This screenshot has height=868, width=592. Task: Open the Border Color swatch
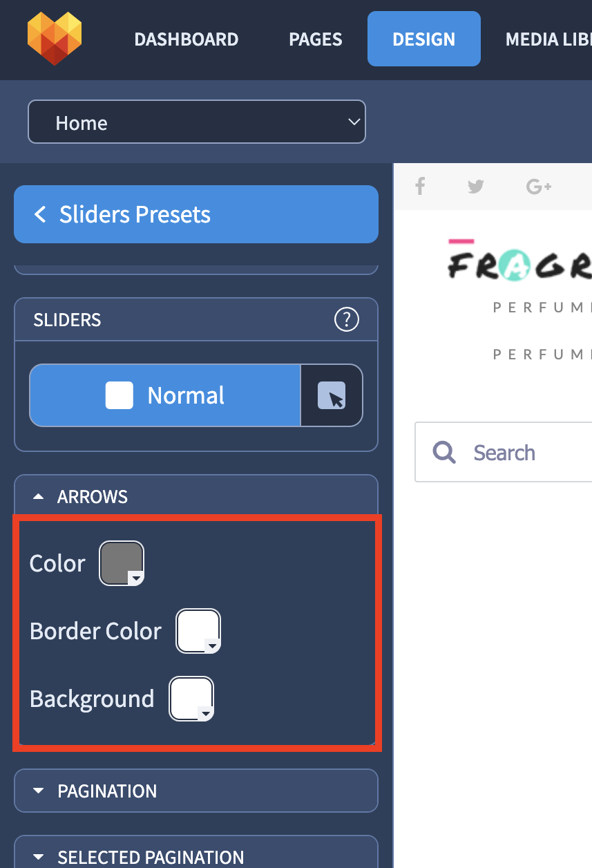click(x=199, y=631)
